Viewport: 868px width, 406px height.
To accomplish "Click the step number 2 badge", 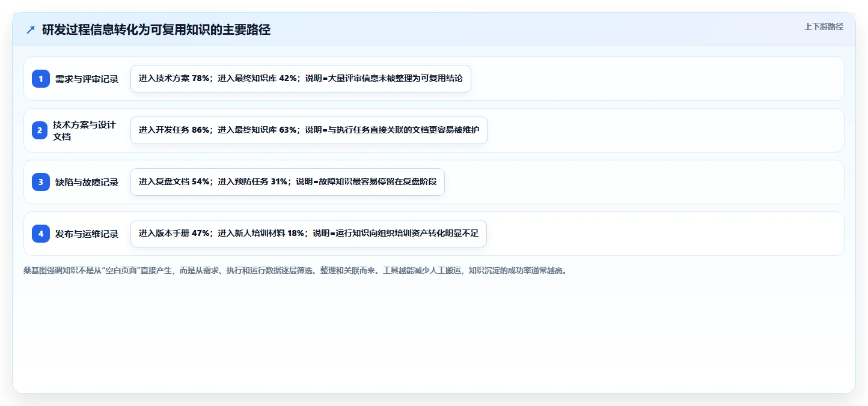I will click(41, 130).
